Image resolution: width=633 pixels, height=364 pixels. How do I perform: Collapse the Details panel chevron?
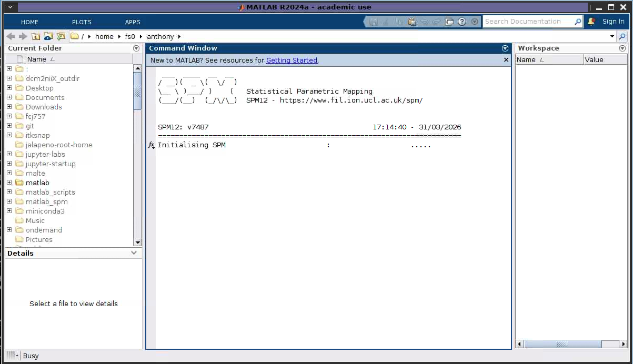pos(134,252)
